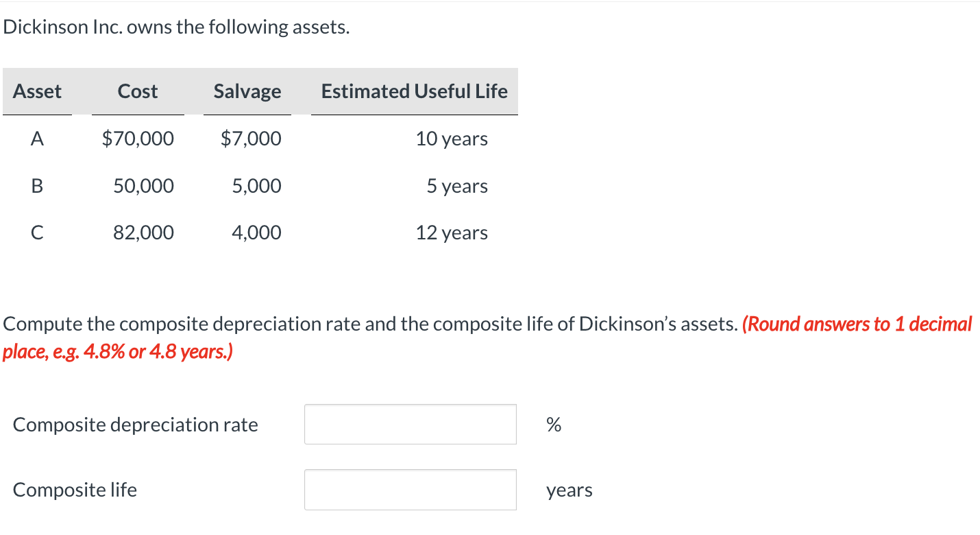Select the 50,000 cost value
This screenshot has height=535, width=980.
coord(143,185)
